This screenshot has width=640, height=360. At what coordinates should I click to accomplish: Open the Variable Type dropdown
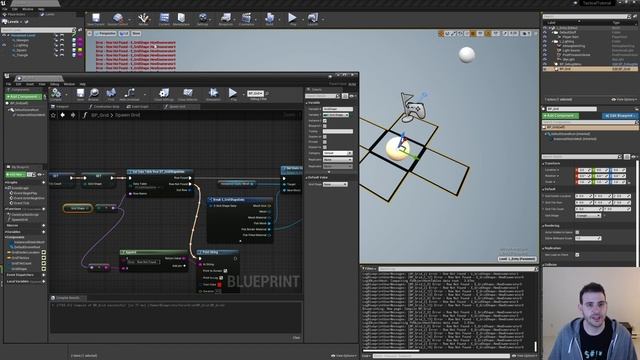(x=336, y=115)
